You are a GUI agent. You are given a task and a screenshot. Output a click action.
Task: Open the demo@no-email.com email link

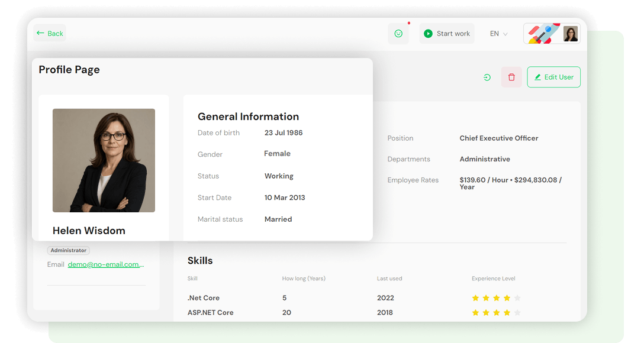click(x=106, y=264)
